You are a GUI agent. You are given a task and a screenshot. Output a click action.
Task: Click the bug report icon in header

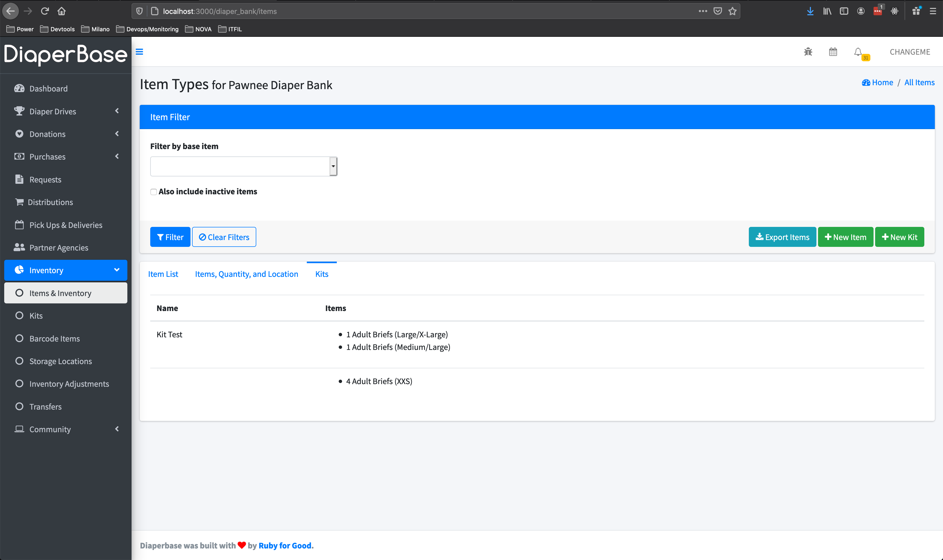pos(808,52)
